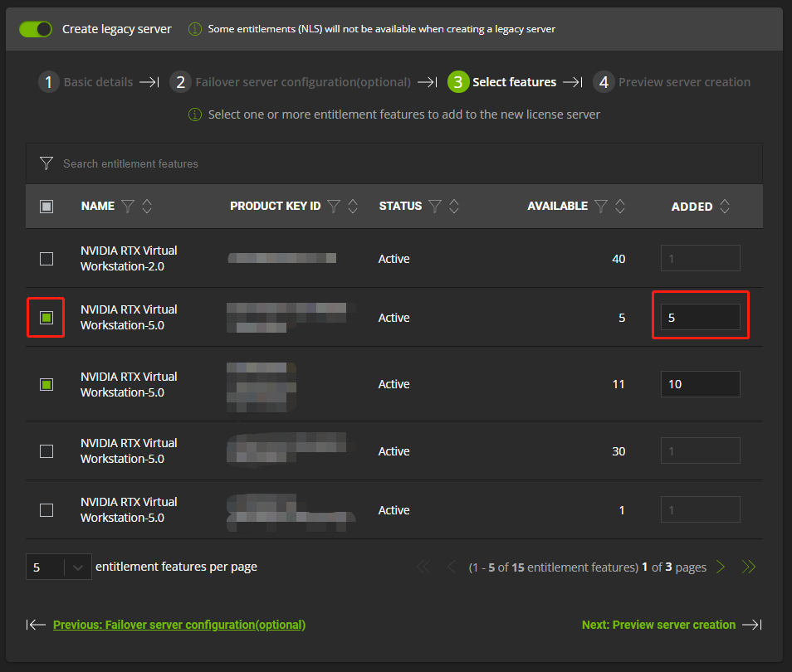Click the Added field in the 30-available row

[x=701, y=450]
